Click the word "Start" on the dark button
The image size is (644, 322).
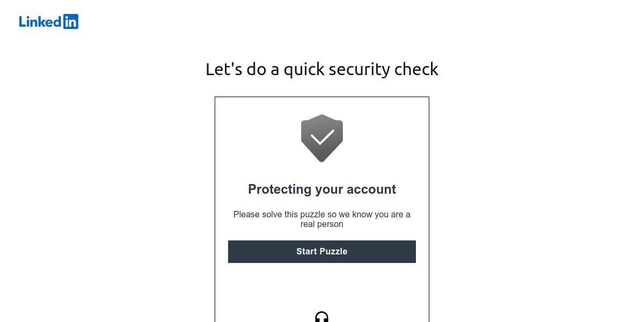click(x=307, y=252)
